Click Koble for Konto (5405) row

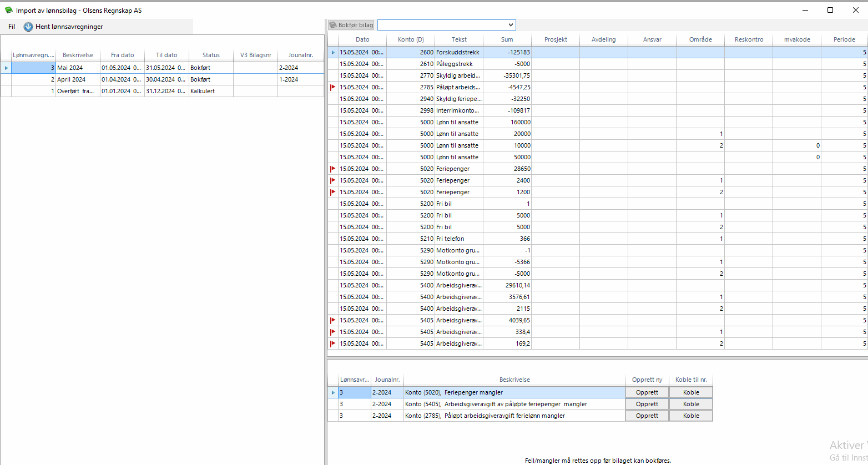[691, 404]
